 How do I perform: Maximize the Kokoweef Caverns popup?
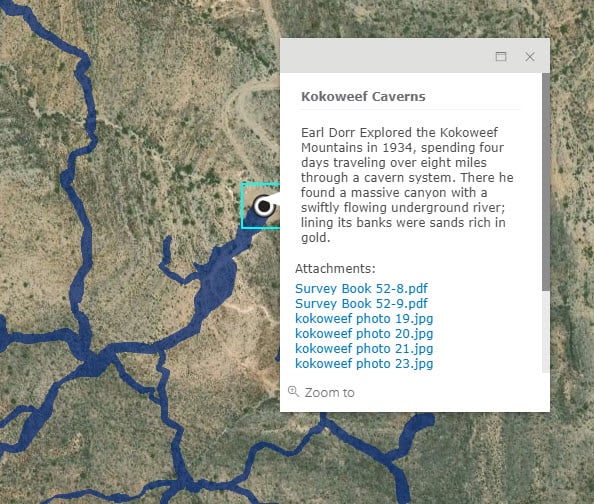point(501,56)
